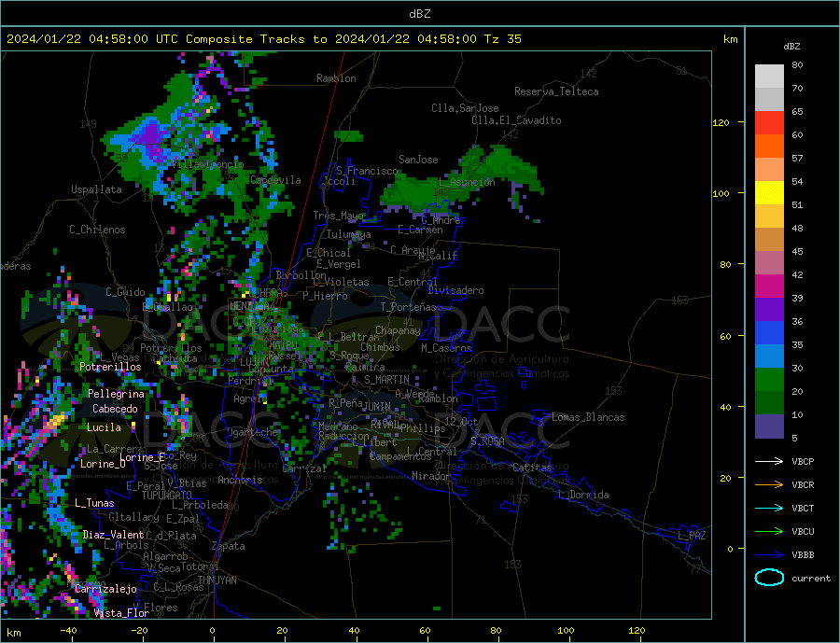Click the 'Divisadero' map label
The image size is (840, 643).
[x=455, y=290]
